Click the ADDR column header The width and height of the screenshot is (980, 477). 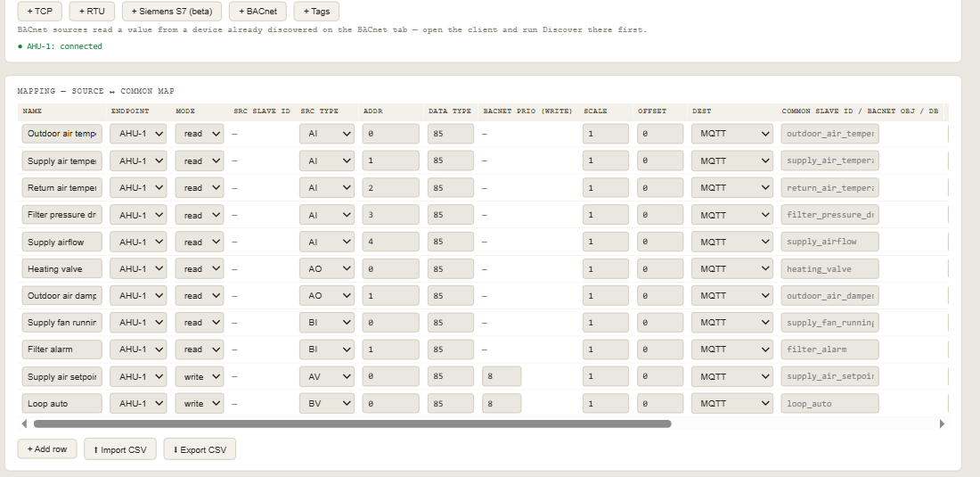pos(372,111)
